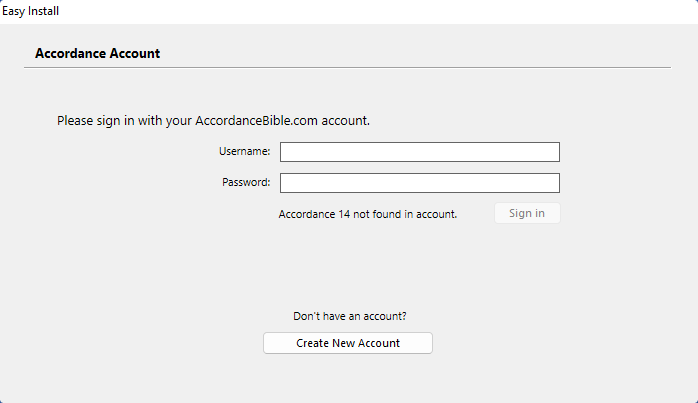Click the "Password:" label
698x403 pixels.
click(246, 183)
